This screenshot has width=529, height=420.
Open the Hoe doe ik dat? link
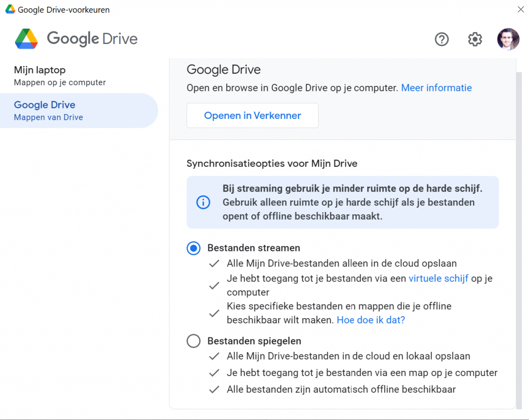tap(371, 320)
